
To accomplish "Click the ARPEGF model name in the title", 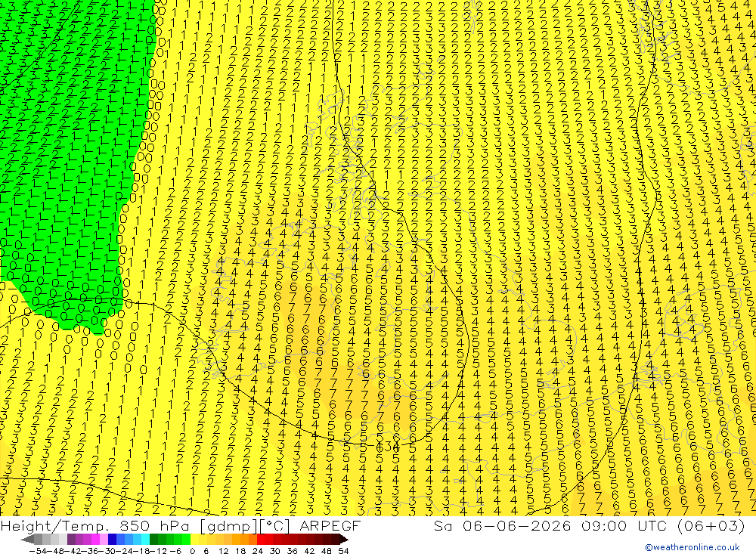I will pyautogui.click(x=330, y=525).
